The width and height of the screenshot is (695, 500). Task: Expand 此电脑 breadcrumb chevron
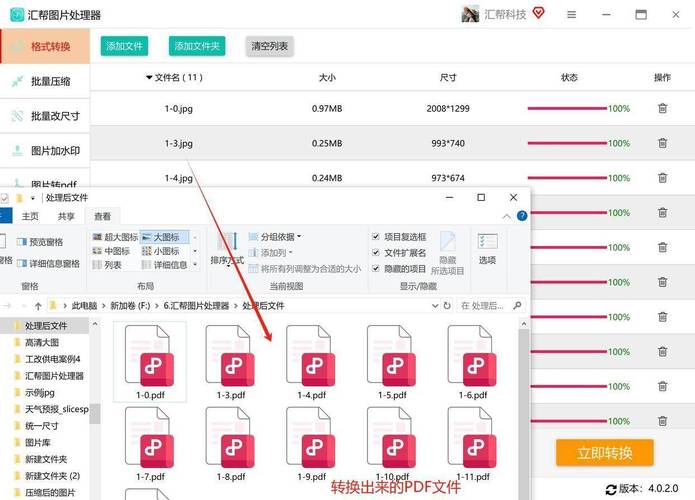tap(104, 306)
